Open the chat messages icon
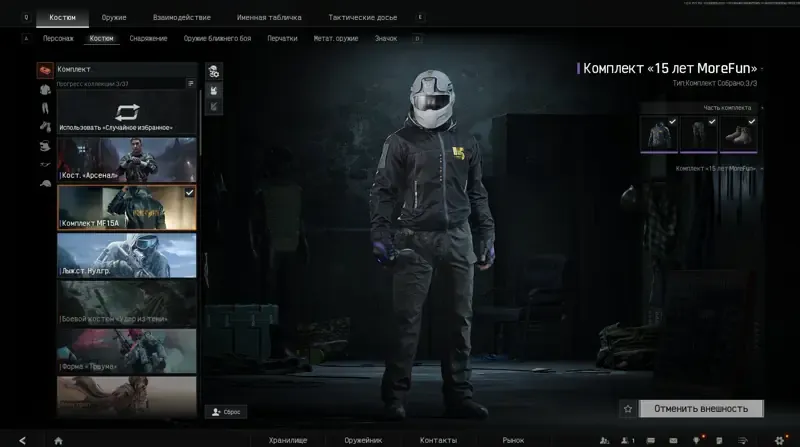This screenshot has width=800, height=447. pyautogui.click(x=651, y=440)
